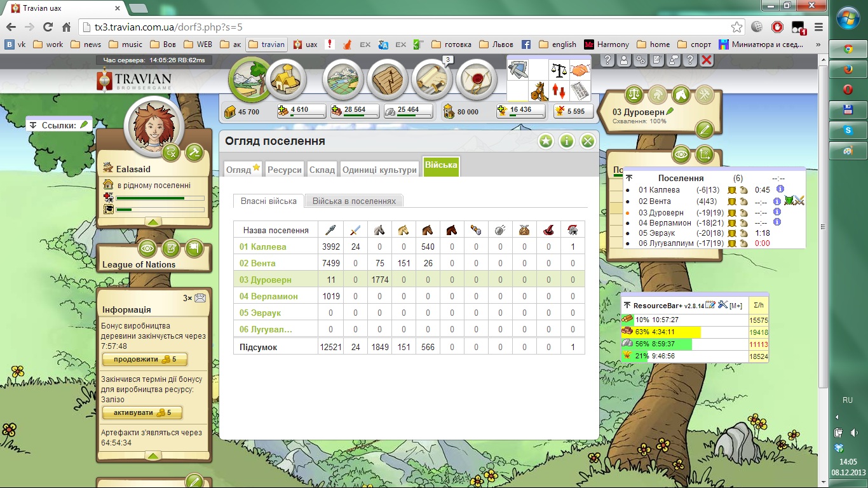Toggle alliance overview eye icon

[147, 248]
